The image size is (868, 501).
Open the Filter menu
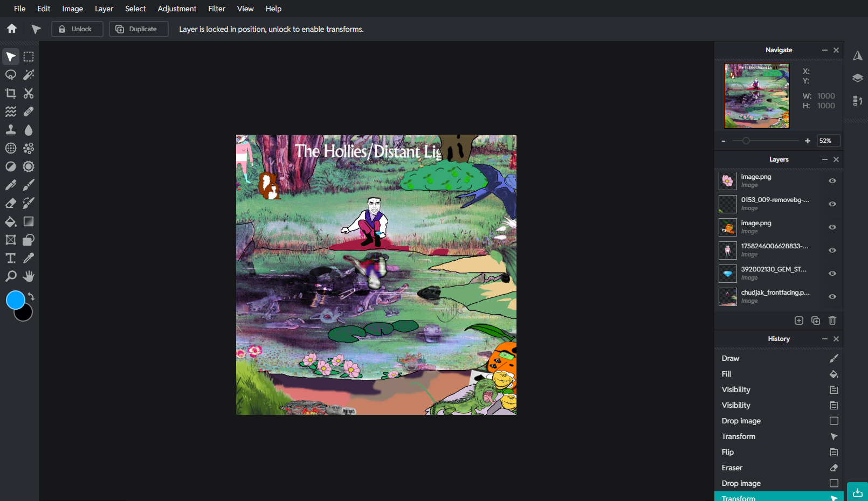(217, 9)
